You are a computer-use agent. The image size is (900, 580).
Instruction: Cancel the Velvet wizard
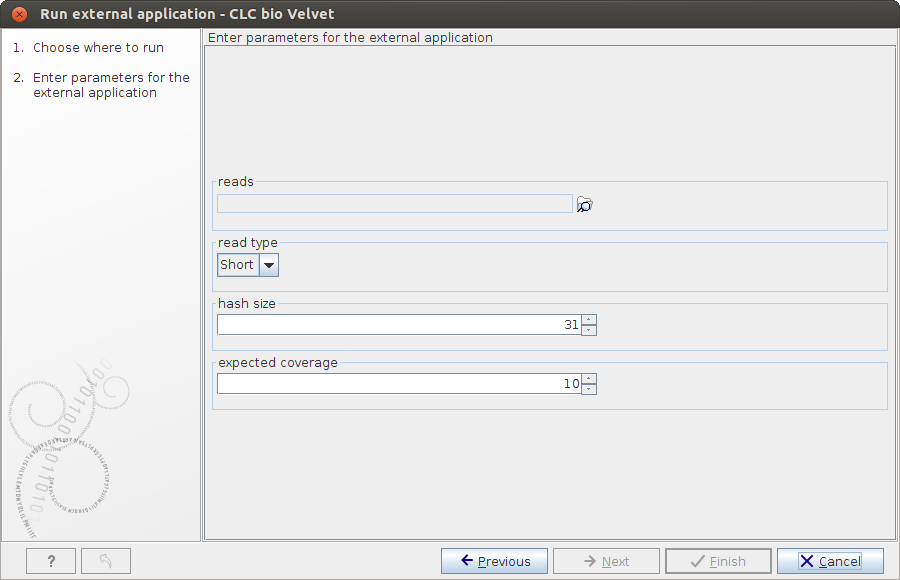tap(830, 560)
